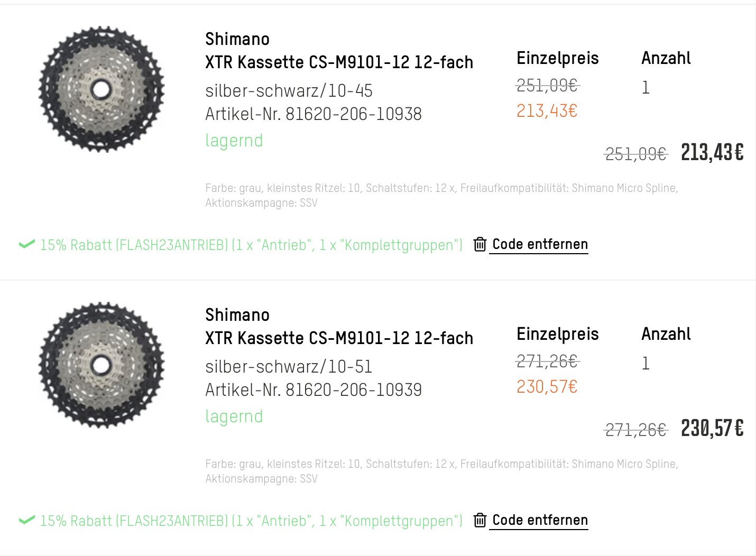
Task: Click the orange 213,43€ Einzelpreis
Action: tap(547, 111)
